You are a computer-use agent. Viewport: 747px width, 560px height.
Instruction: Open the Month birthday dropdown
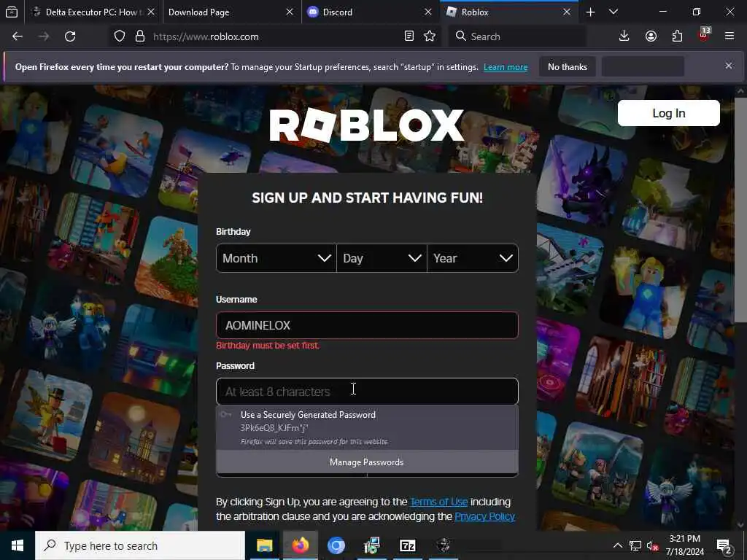pyautogui.click(x=276, y=258)
